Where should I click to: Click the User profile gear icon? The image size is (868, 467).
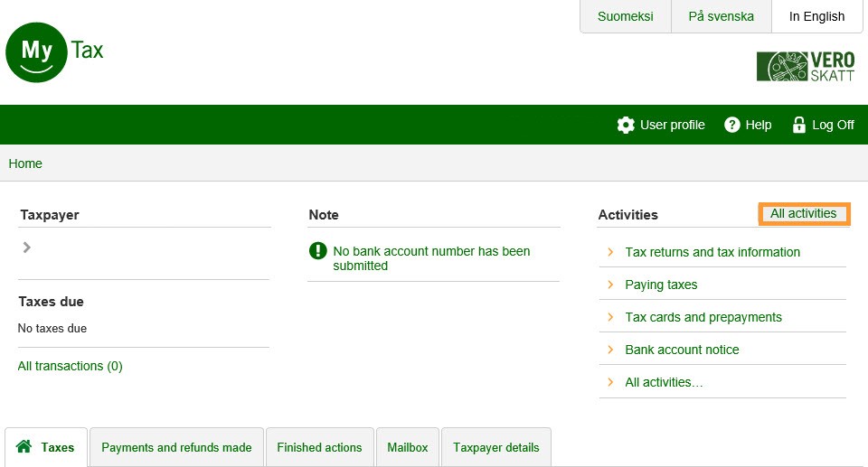pos(626,125)
